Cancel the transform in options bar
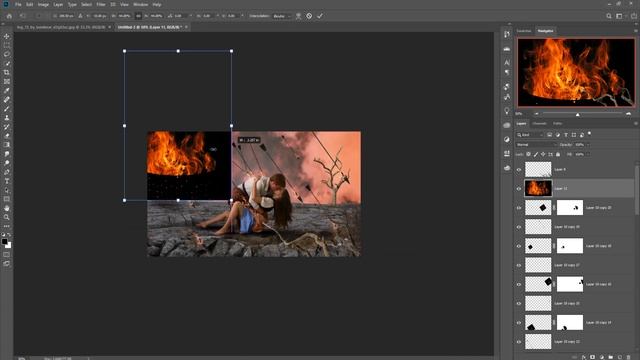Viewport: 640px width, 360px height. [309, 16]
